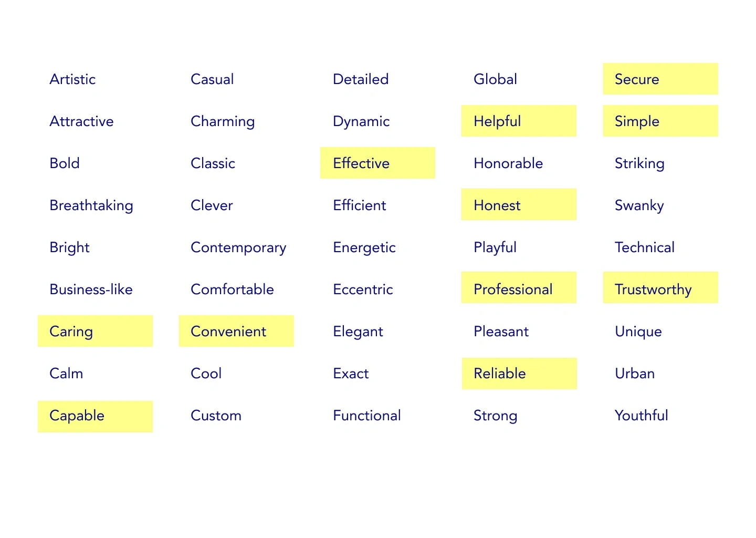
Task: Choose the word Swanky
Action: 639,205
